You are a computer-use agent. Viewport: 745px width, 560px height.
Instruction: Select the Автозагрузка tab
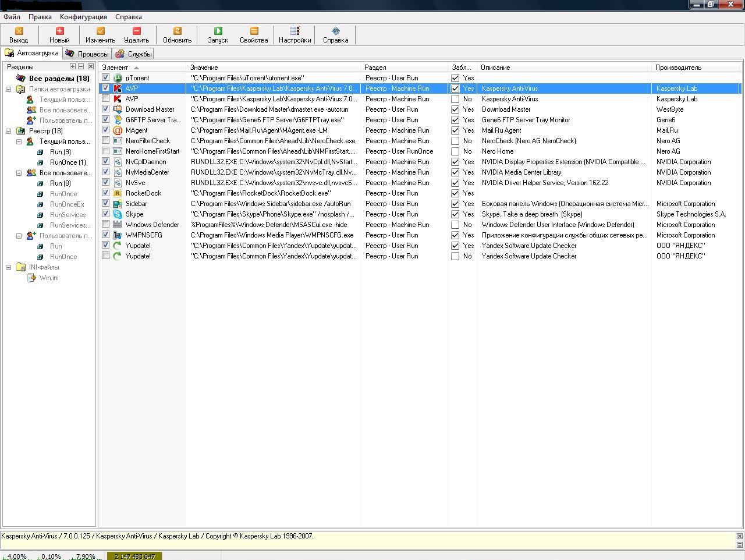pyautogui.click(x=31, y=53)
